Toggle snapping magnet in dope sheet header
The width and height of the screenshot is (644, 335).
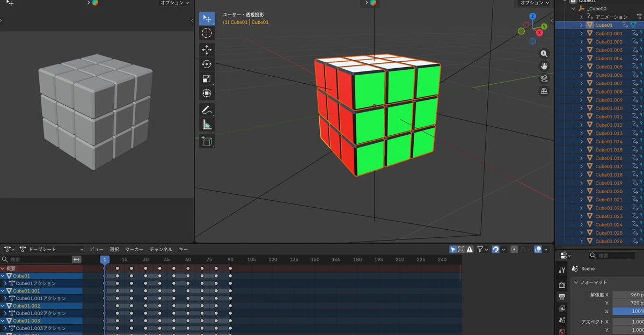(495, 249)
